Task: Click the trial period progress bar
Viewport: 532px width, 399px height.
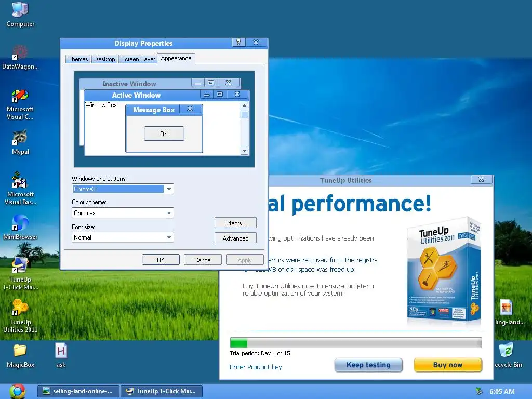Action: click(356, 343)
